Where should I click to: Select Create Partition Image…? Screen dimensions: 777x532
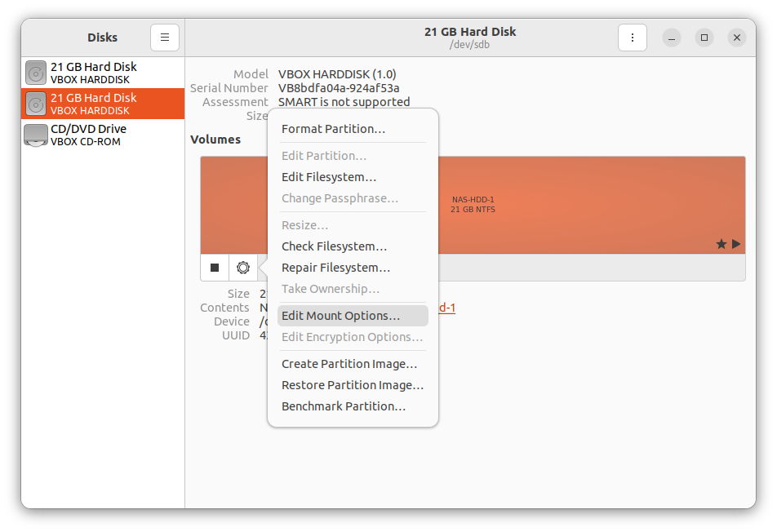[353, 364]
